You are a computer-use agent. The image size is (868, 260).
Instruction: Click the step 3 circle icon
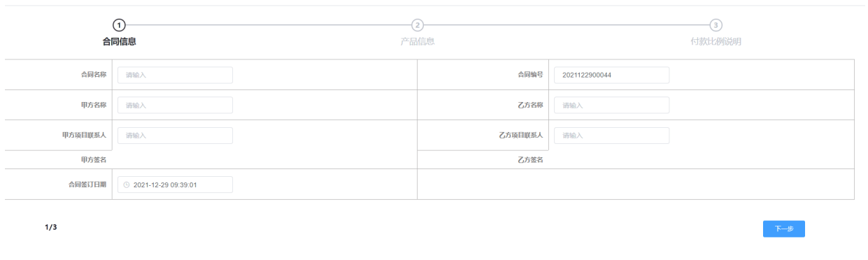point(716,25)
